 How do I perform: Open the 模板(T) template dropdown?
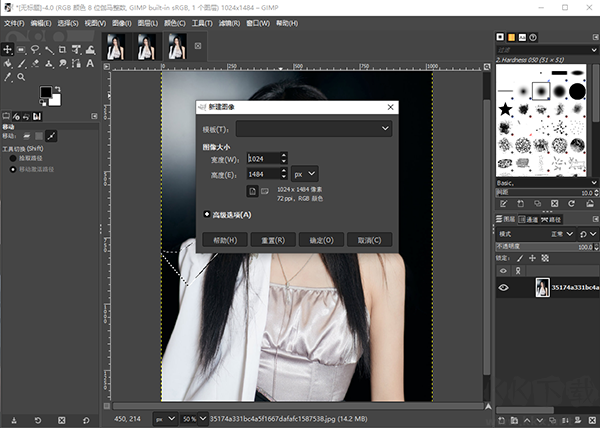coord(314,129)
